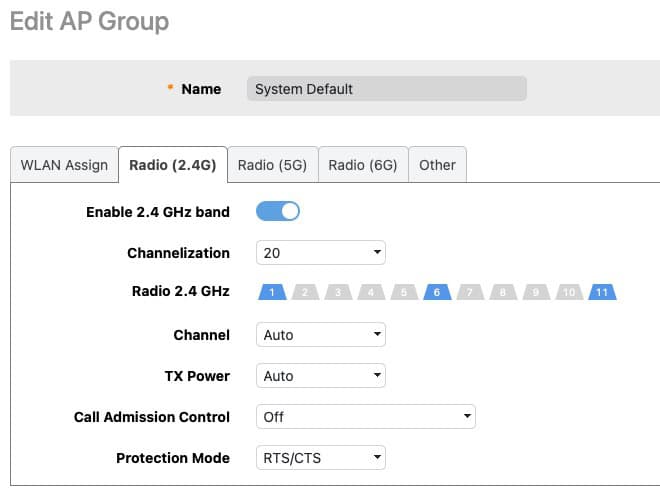
Task: Select channel 3 trapezoid icon
Action: click(338, 292)
